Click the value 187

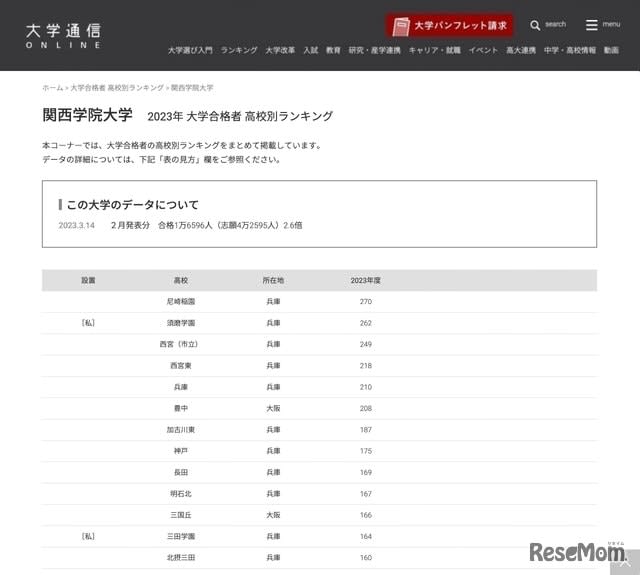tap(366, 430)
